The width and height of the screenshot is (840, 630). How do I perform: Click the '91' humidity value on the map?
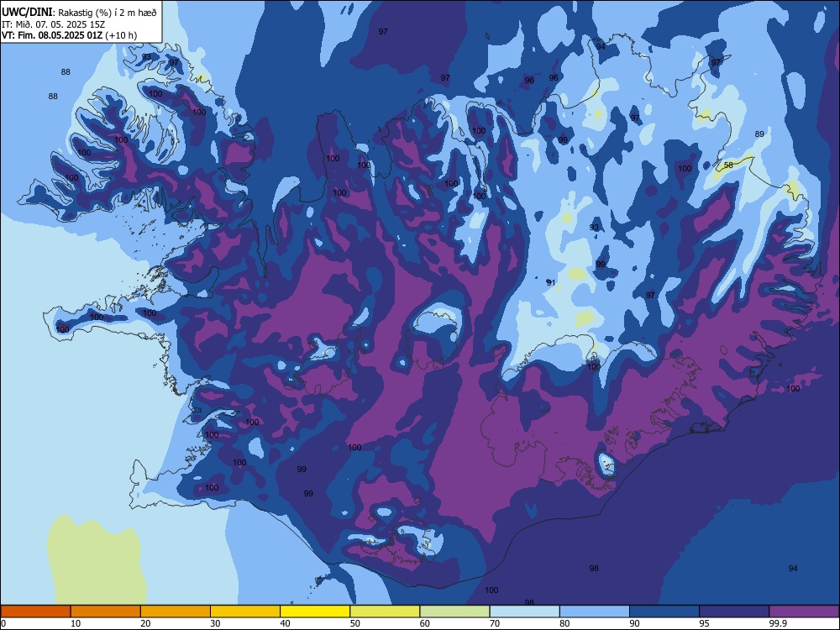click(551, 282)
